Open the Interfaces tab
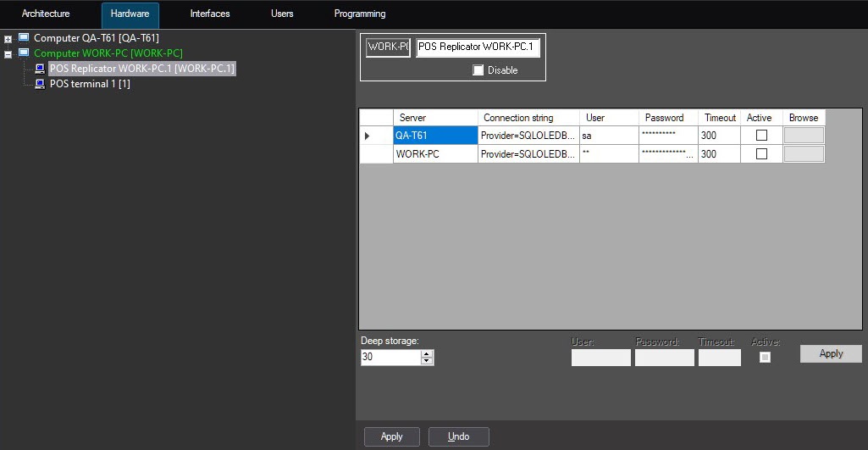Viewport: 868px width, 450px height. [210, 14]
